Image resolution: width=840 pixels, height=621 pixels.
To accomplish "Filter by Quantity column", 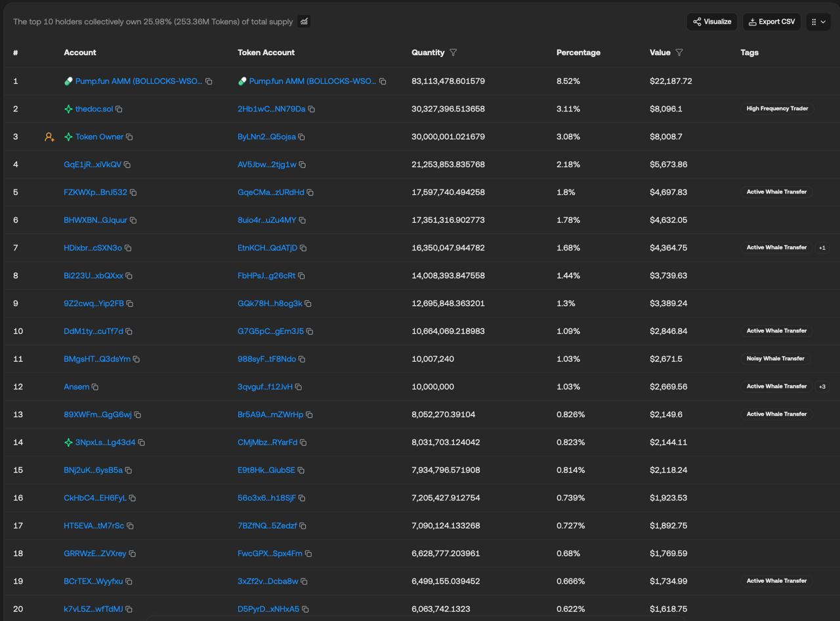I will [453, 52].
